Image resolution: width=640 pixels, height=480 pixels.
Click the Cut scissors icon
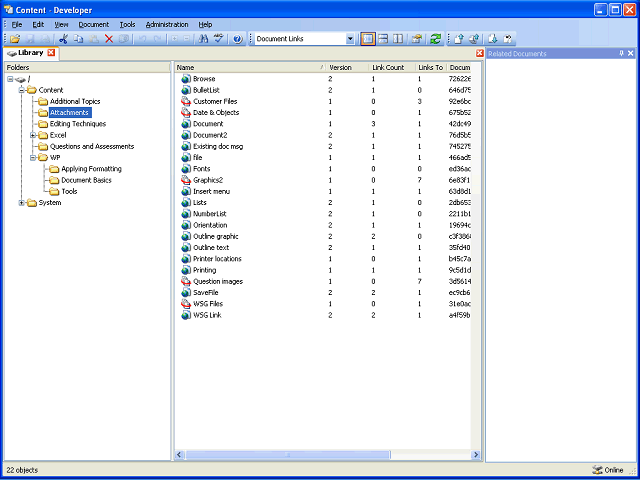[x=63, y=39]
